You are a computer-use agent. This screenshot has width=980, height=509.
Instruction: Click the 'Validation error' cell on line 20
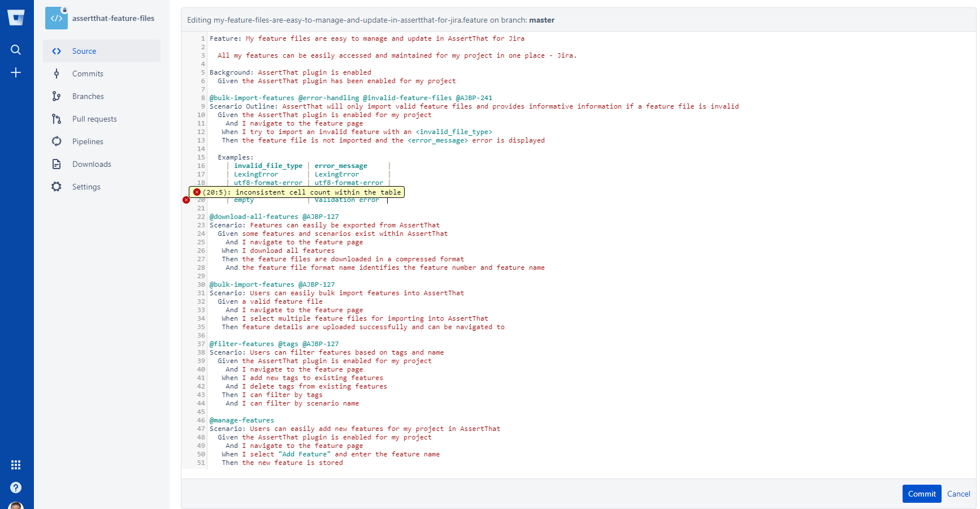pyautogui.click(x=347, y=200)
